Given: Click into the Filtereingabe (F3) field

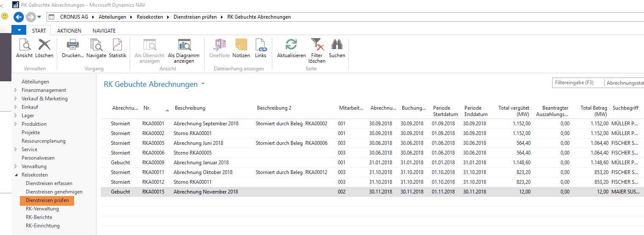Looking at the screenshot, I should pos(578,83).
